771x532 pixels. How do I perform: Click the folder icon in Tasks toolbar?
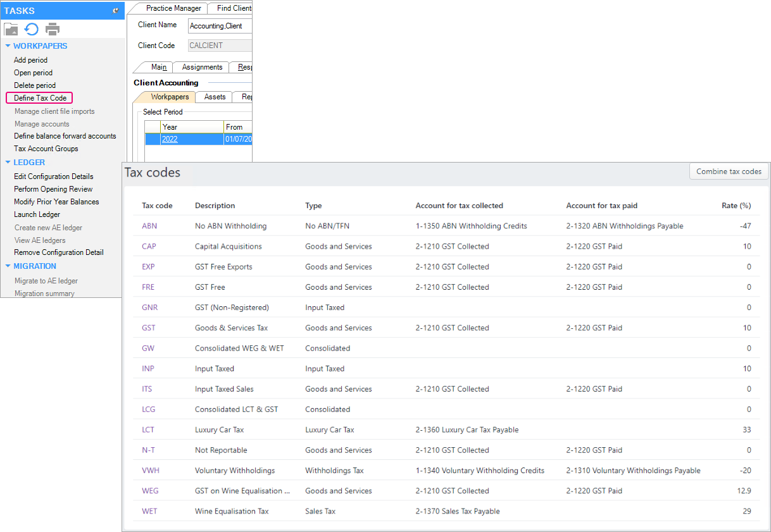pos(11,29)
